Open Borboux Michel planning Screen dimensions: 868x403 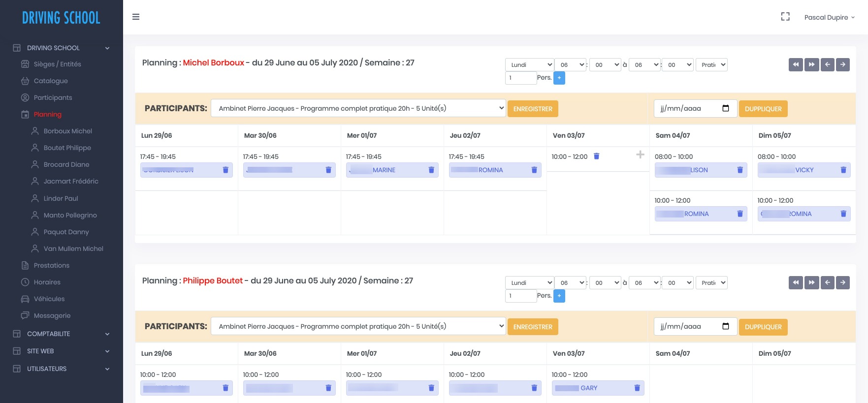point(67,131)
